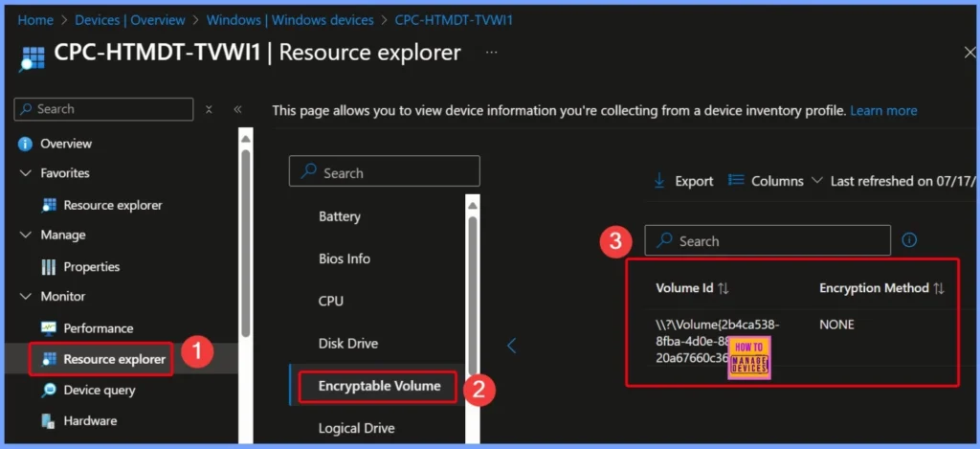Click the category list scrollbar
Image resolution: width=980 pixels, height=449 pixels.
coord(473,294)
